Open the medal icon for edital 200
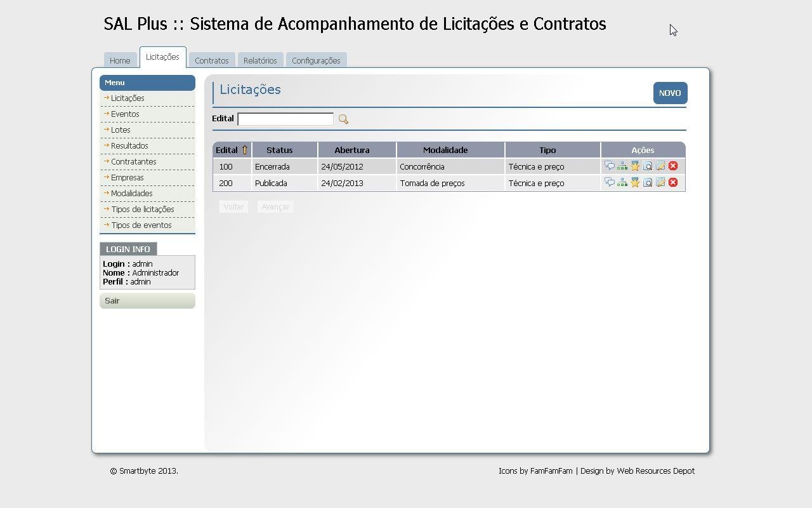The height and width of the screenshot is (508, 812). pyautogui.click(x=634, y=183)
